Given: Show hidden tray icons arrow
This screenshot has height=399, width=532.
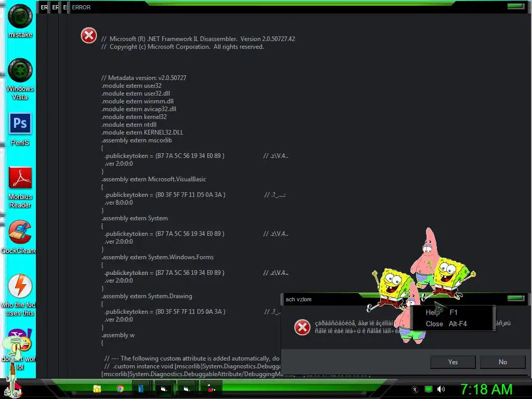Looking at the screenshot, I should [x=415, y=390].
